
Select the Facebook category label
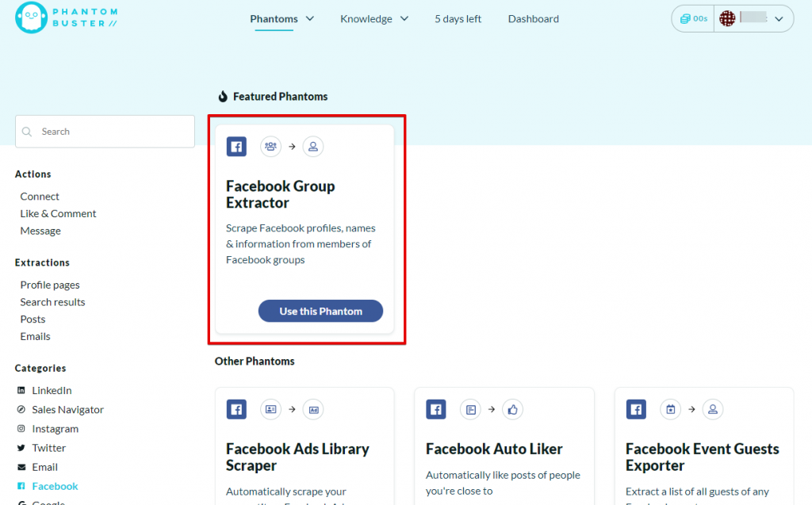[55, 486]
